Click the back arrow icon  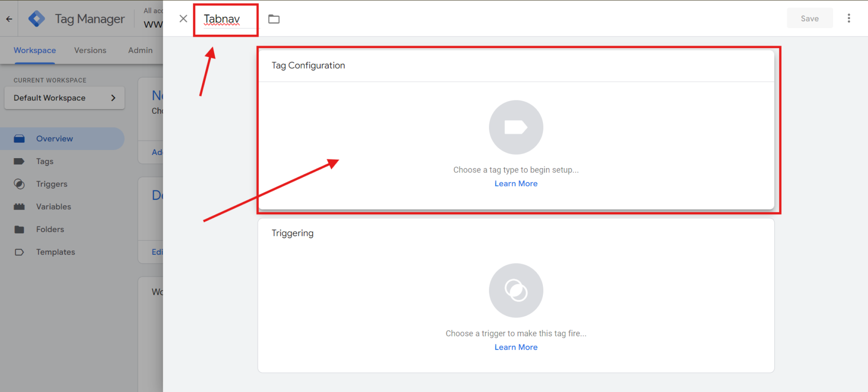pos(9,19)
